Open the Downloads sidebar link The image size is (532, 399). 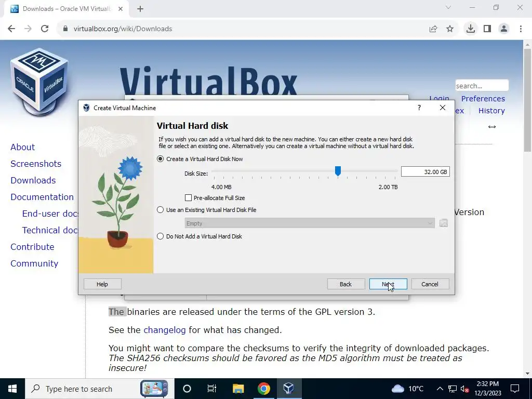click(x=33, y=180)
